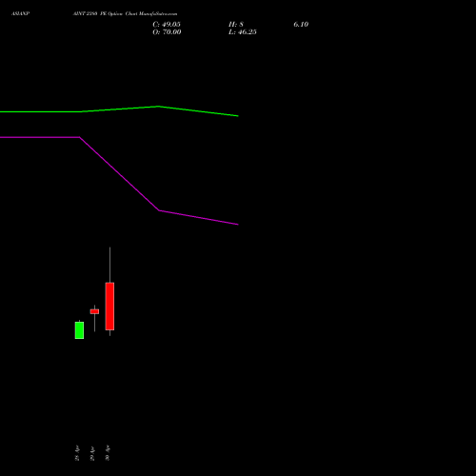Click the 'L: 46.25' low value
The height and width of the screenshot is (476, 476).
click(x=243, y=32)
